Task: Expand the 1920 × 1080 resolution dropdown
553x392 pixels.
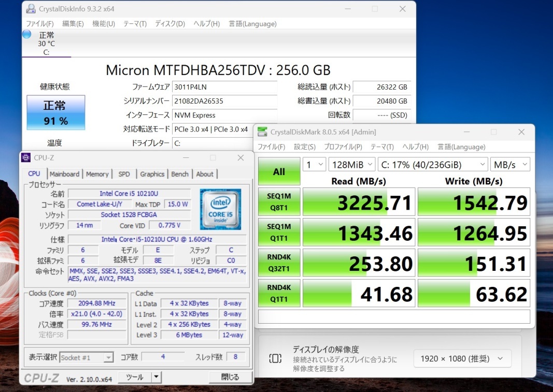Action: pos(462,358)
